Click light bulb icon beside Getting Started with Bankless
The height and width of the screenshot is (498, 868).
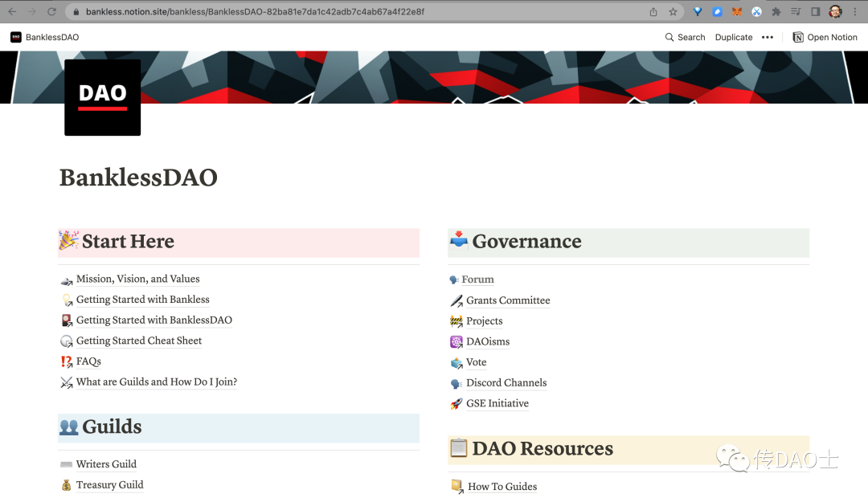67,300
